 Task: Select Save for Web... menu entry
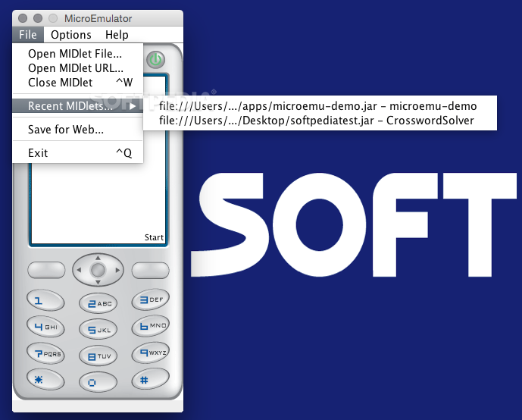(78, 129)
